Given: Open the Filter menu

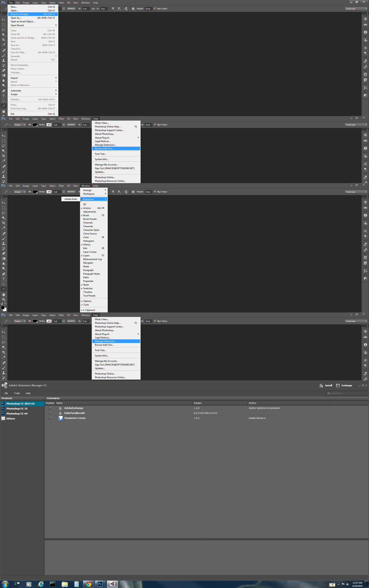Looking at the screenshot, I should (61, 2).
